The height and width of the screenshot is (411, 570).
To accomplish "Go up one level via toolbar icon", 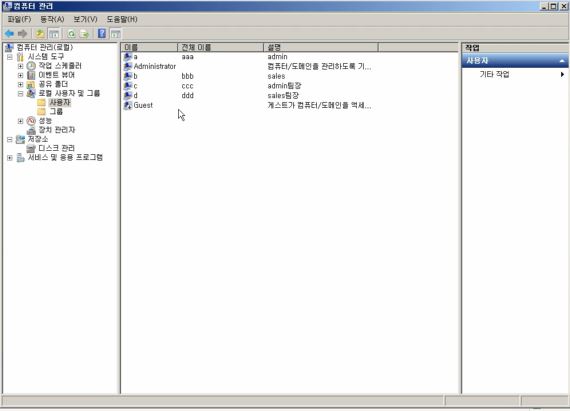I will pyautogui.click(x=40, y=34).
